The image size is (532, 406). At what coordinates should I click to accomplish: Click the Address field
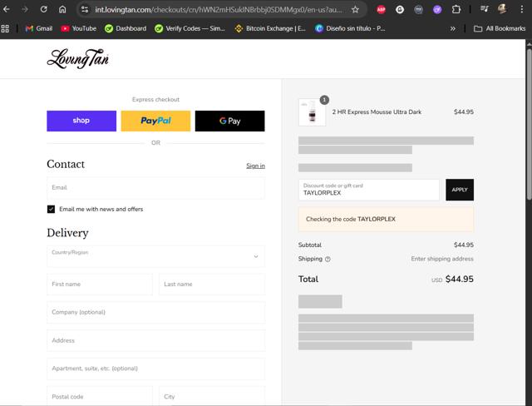(155, 340)
